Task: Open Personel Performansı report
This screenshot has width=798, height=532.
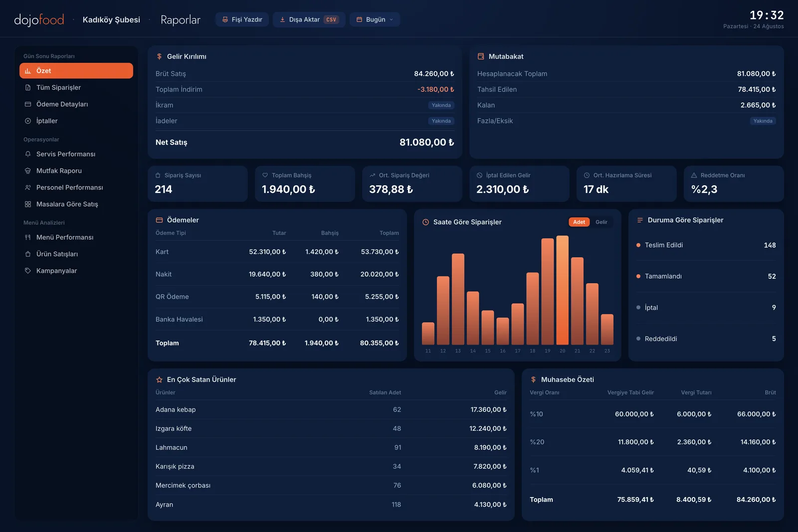Action: click(x=76, y=187)
